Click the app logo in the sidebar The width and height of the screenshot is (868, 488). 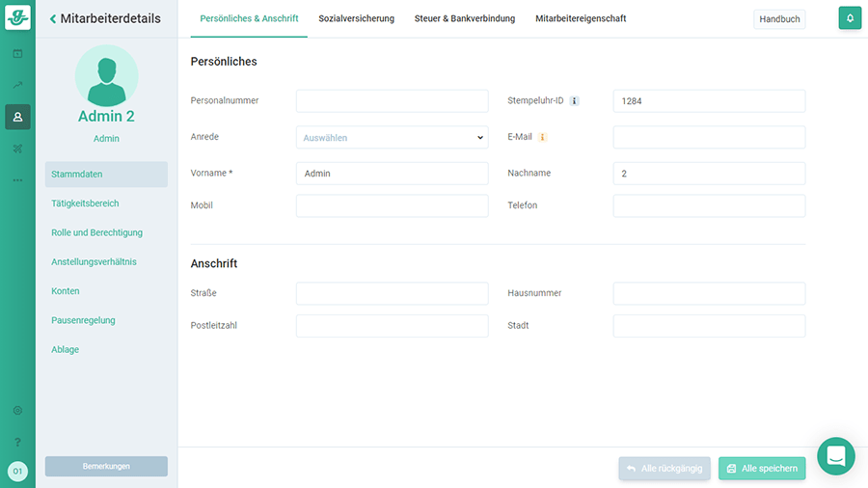point(17,17)
